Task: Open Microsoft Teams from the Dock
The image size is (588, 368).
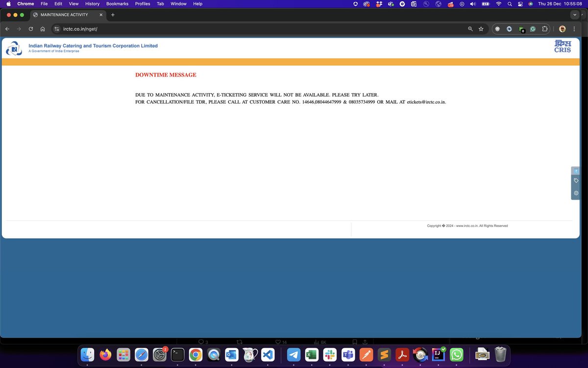Action: point(348,354)
